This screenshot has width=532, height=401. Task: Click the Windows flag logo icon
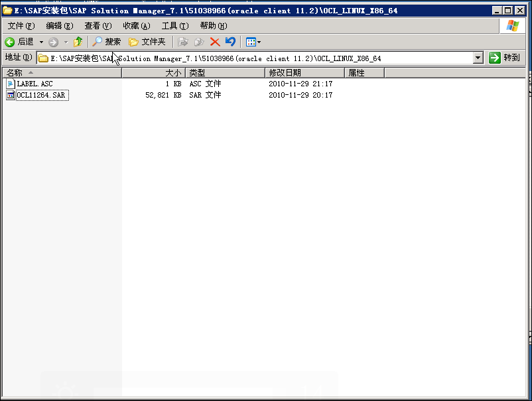pos(512,26)
